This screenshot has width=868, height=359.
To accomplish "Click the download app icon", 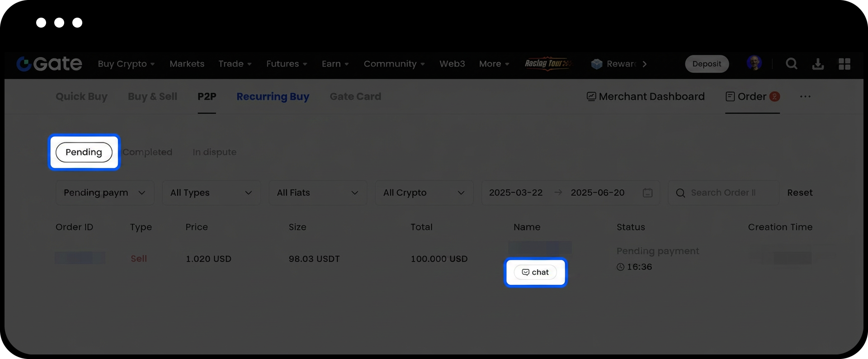I will tap(818, 64).
